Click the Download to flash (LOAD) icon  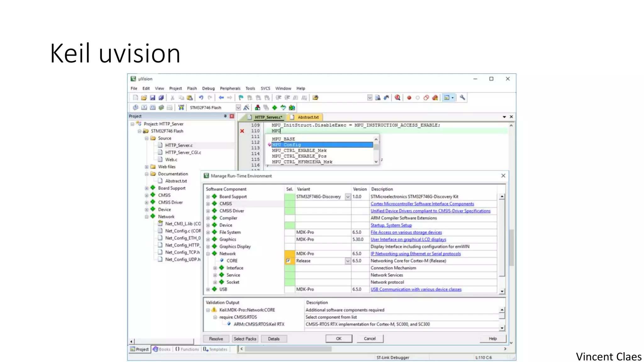[x=181, y=107]
